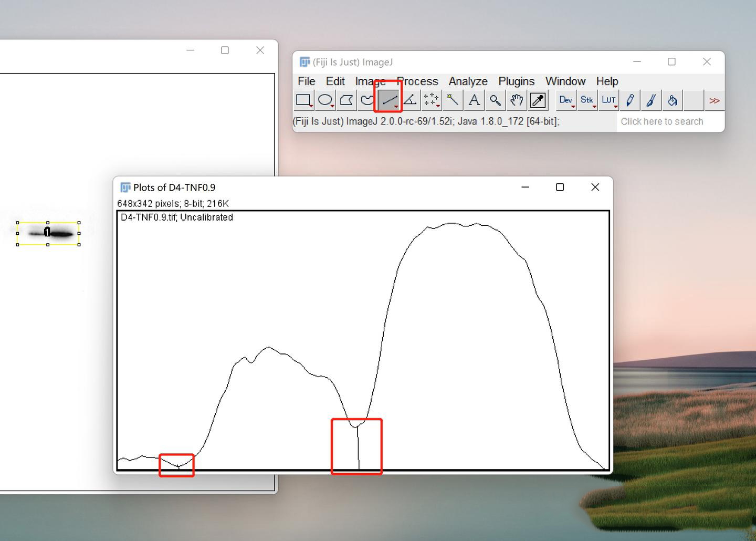Select the Angle tool
This screenshot has width=756, height=541.
(410, 100)
